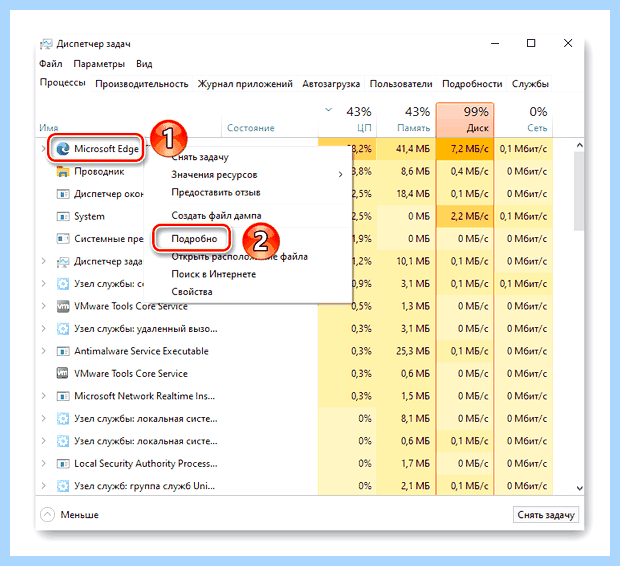Click the Меньше collapse arrow icon

47,515
